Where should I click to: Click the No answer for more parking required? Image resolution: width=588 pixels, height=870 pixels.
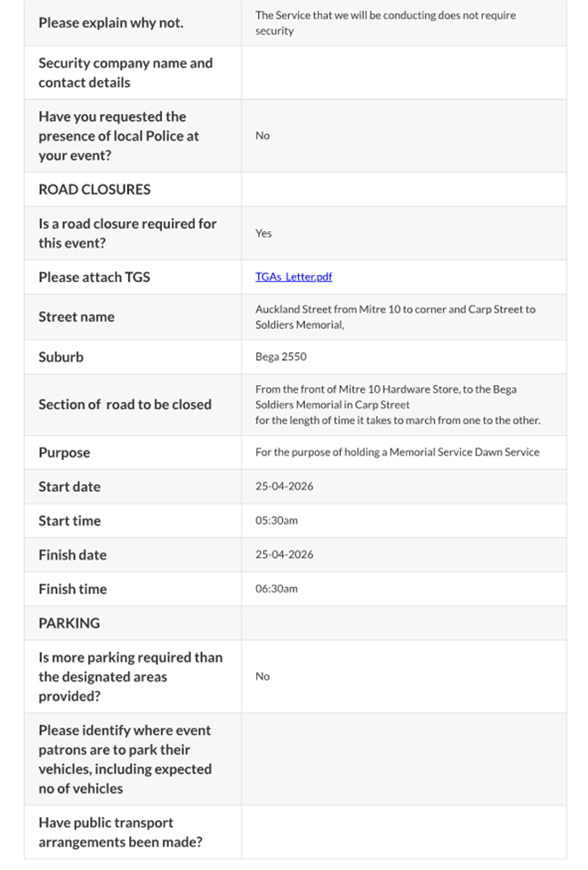tap(262, 676)
